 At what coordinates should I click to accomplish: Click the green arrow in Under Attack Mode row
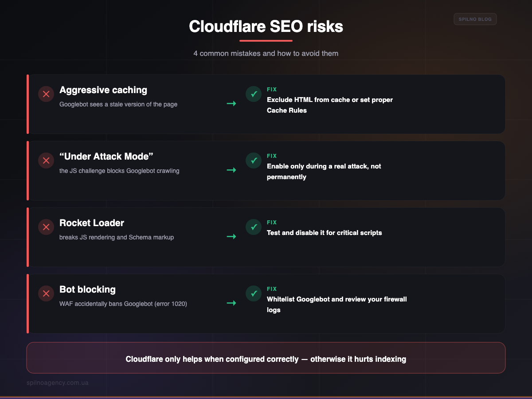231,170
